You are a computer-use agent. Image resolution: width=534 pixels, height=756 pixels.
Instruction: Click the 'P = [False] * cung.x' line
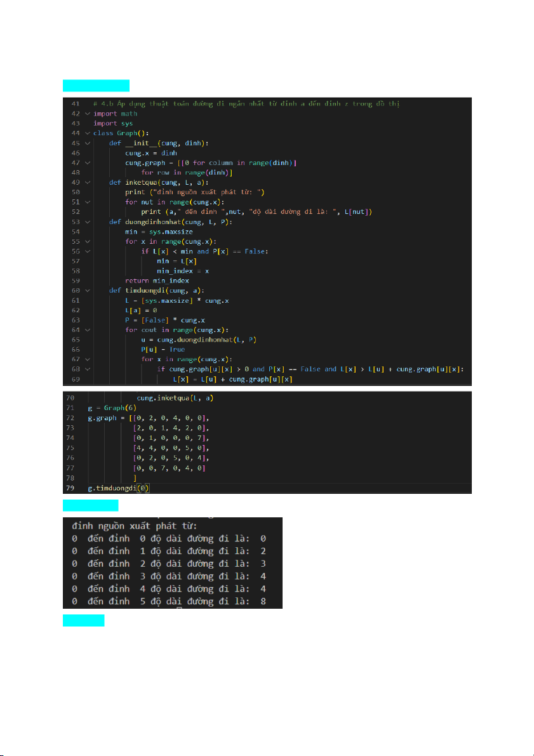165,320
